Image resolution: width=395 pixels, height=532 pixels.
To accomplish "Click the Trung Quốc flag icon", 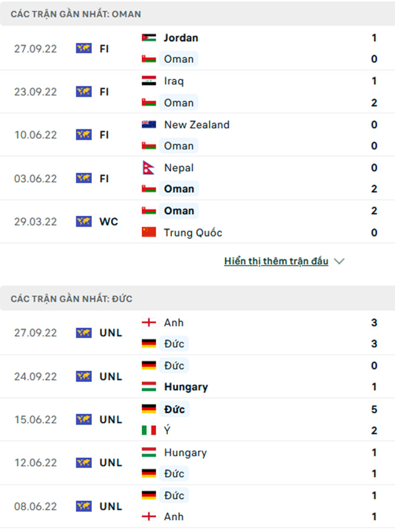I will pos(149,233).
